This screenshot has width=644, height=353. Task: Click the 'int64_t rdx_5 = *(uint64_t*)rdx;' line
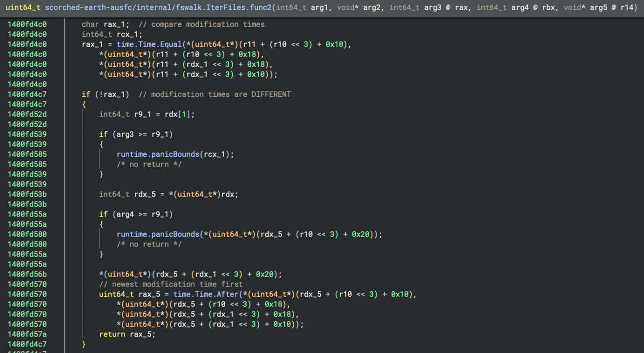(x=169, y=194)
